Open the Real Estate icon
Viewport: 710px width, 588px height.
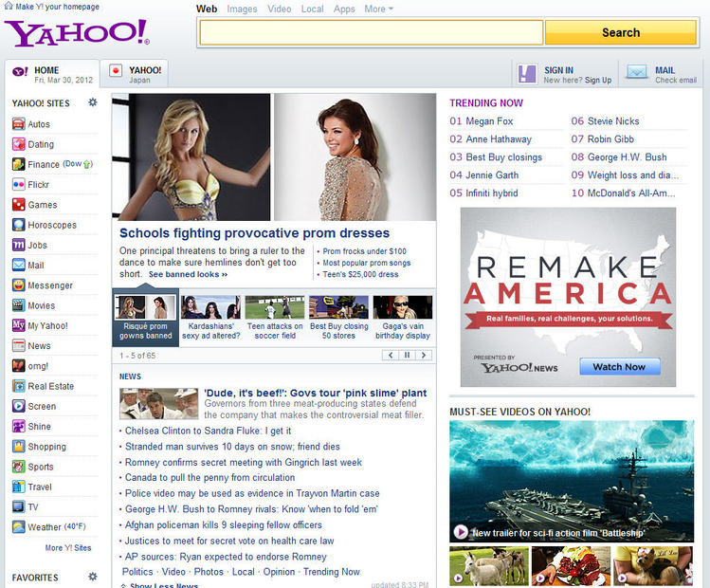(19, 386)
